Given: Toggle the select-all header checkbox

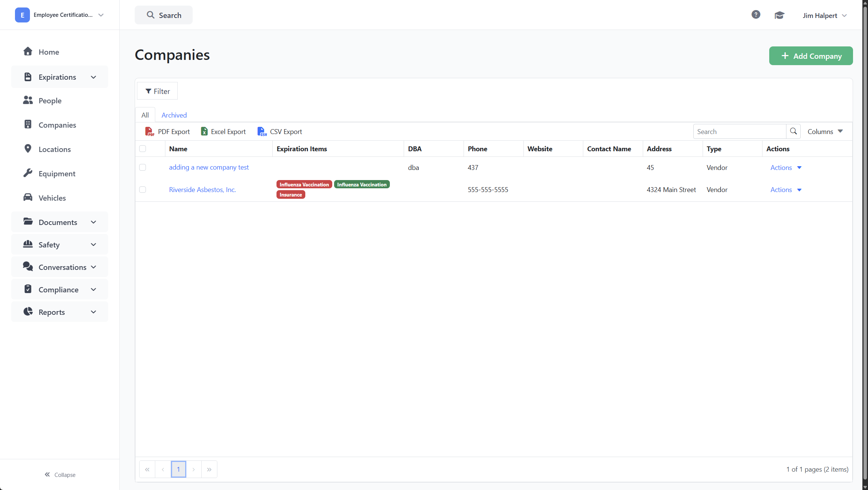Looking at the screenshot, I should coord(143,149).
